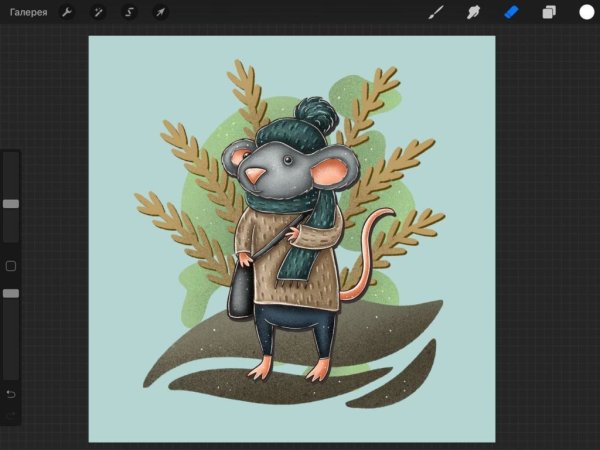Tap the mouse's pink nose
The height and width of the screenshot is (450, 600).
256,178
